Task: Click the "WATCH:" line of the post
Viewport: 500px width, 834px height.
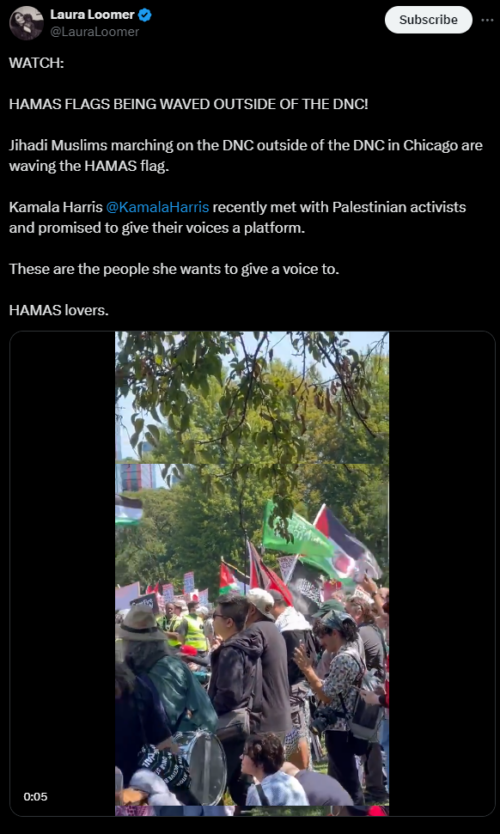Action: [x=36, y=63]
